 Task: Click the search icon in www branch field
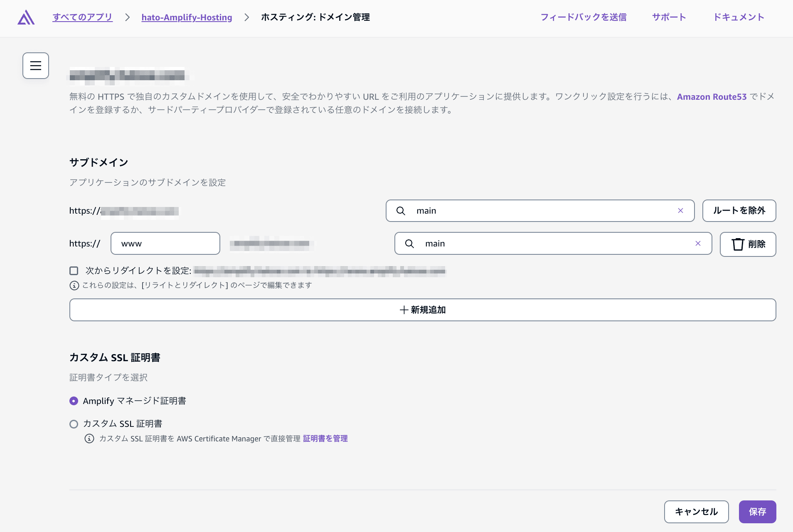tap(409, 244)
